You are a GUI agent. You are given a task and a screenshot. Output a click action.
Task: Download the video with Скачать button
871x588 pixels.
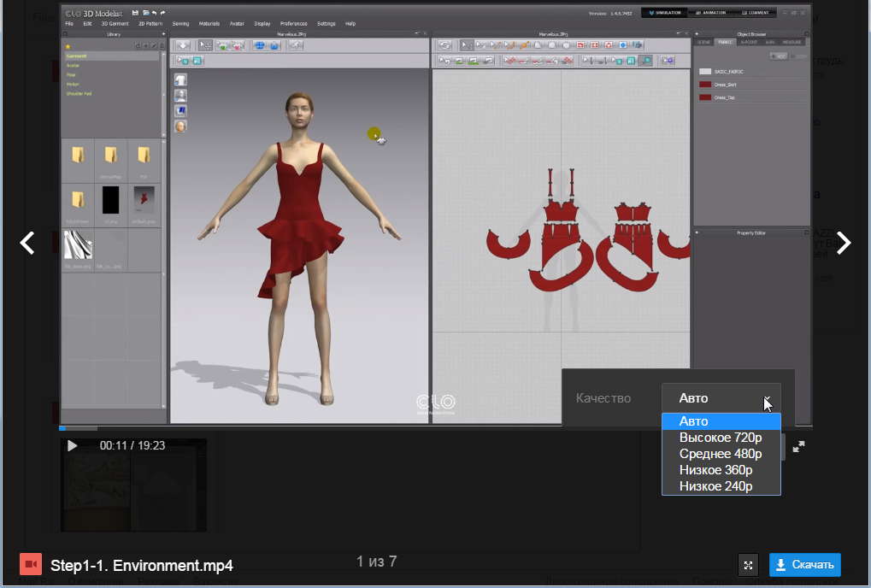tap(804, 565)
